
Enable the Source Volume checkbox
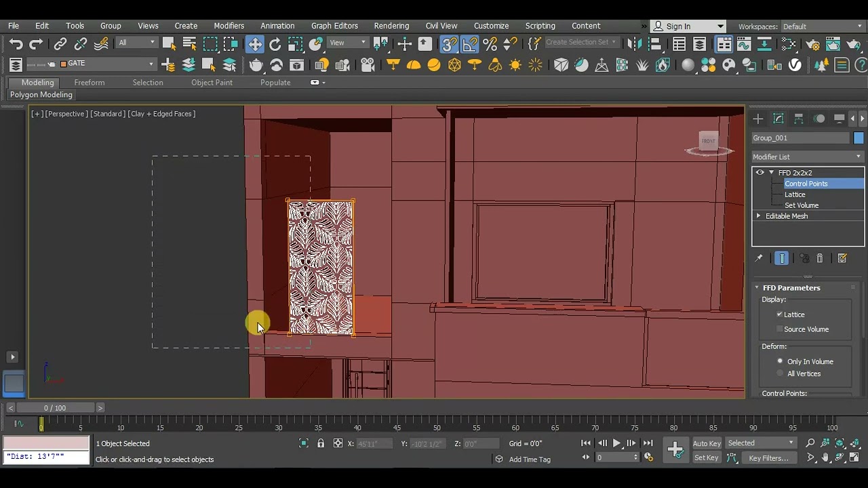pyautogui.click(x=780, y=329)
